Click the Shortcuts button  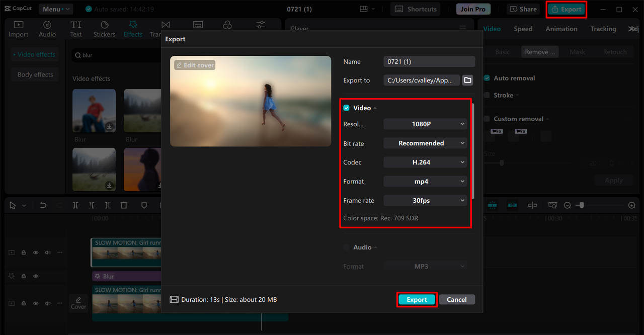(x=416, y=9)
